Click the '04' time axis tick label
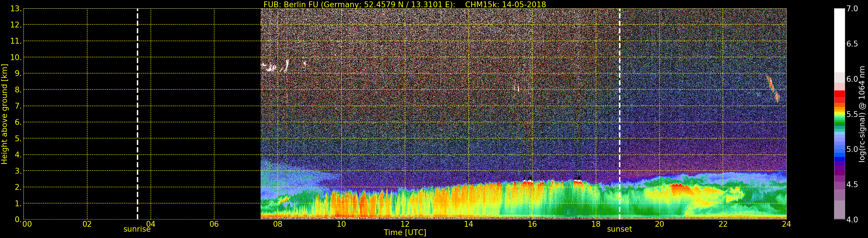The height and width of the screenshot is (238, 868). (151, 224)
